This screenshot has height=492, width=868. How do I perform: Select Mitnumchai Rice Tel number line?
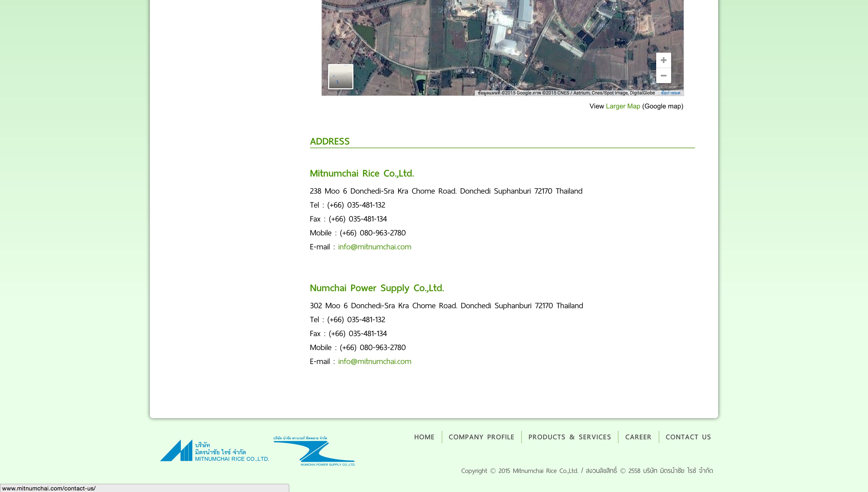(x=347, y=205)
